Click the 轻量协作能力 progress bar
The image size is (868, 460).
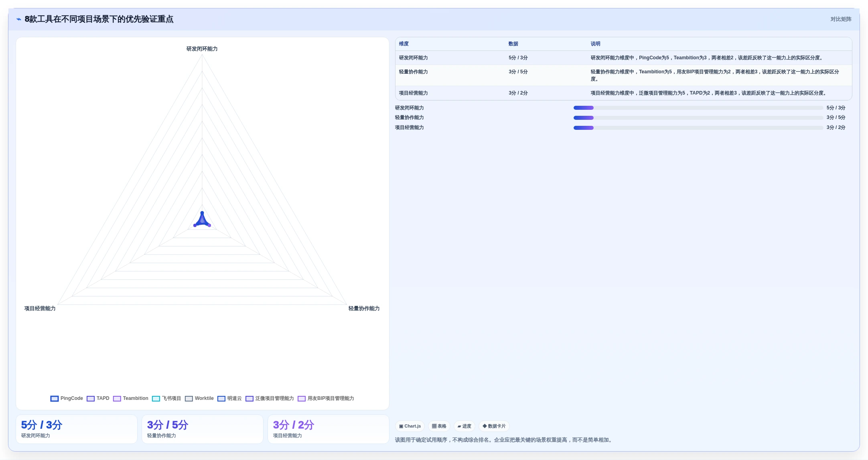click(698, 118)
